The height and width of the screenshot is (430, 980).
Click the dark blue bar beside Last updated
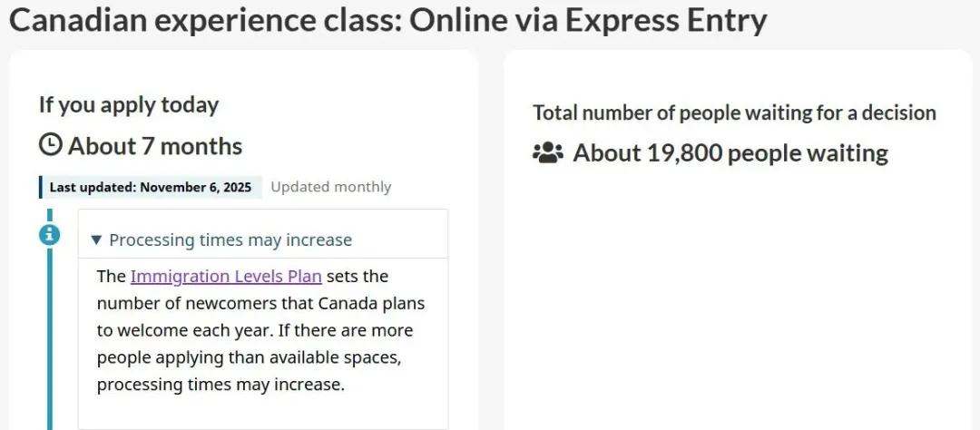[41, 187]
